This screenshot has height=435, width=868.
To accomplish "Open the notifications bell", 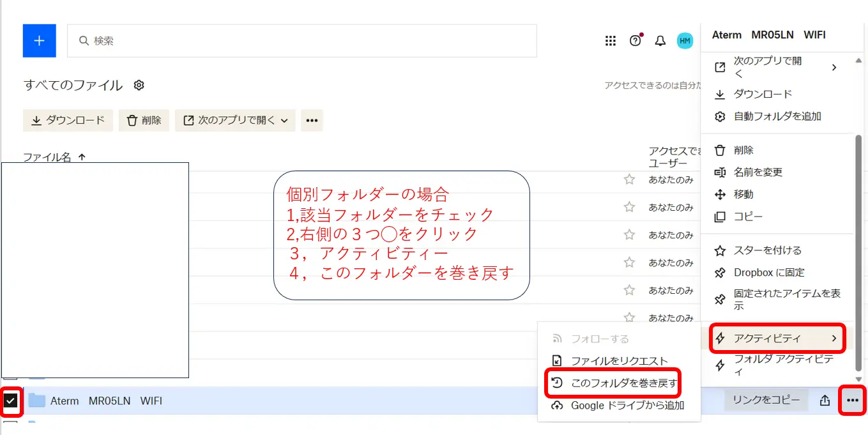I will point(660,41).
